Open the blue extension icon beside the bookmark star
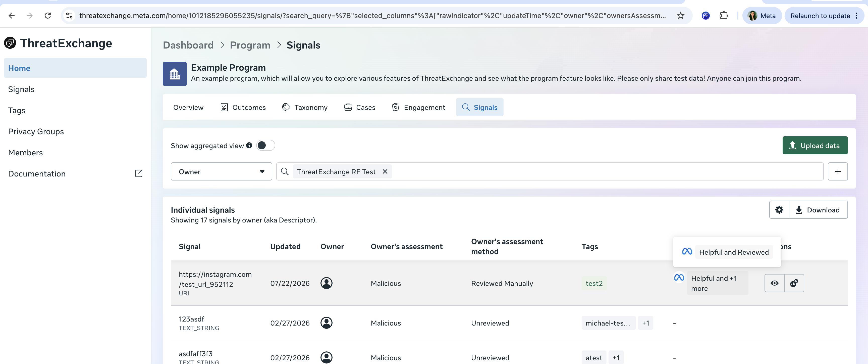This screenshot has width=868, height=364. pos(706,16)
